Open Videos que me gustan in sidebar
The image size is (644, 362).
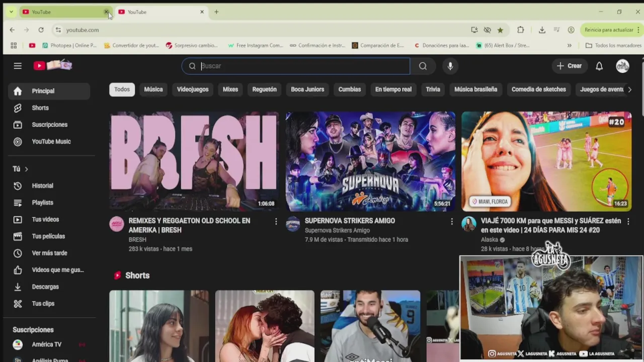pos(49,270)
